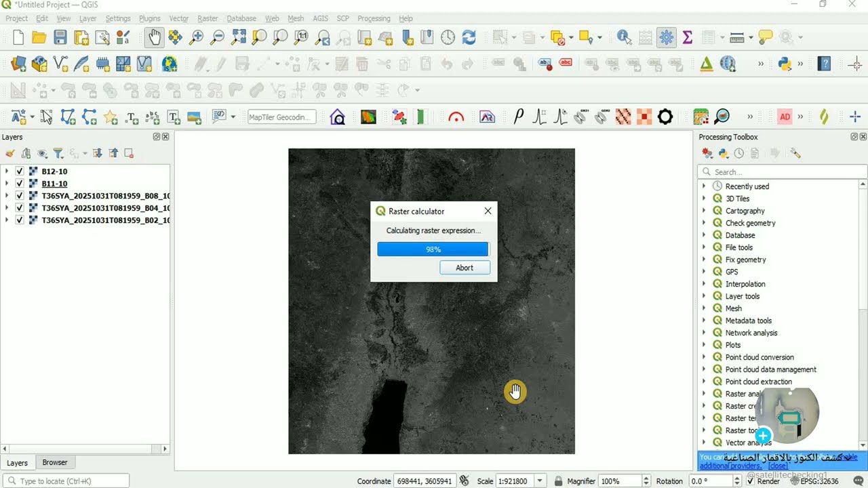The width and height of the screenshot is (868, 488).
Task: Click the EPSG:32636 CRS button
Action: click(814, 481)
